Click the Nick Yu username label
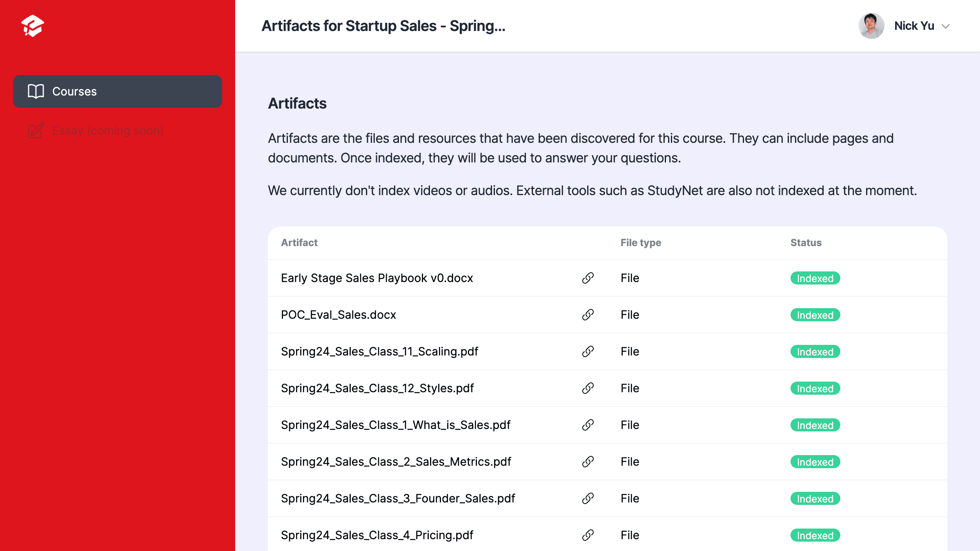Image resolution: width=980 pixels, height=551 pixels. click(914, 26)
